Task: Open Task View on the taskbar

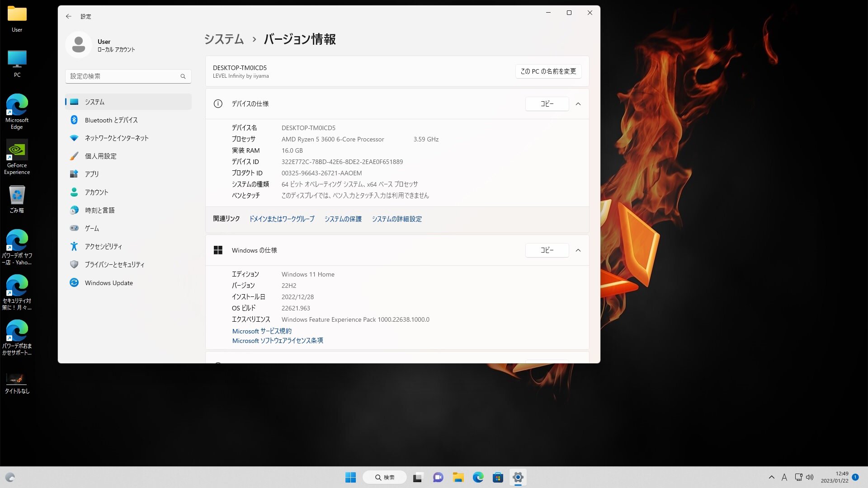Action: pos(418,477)
